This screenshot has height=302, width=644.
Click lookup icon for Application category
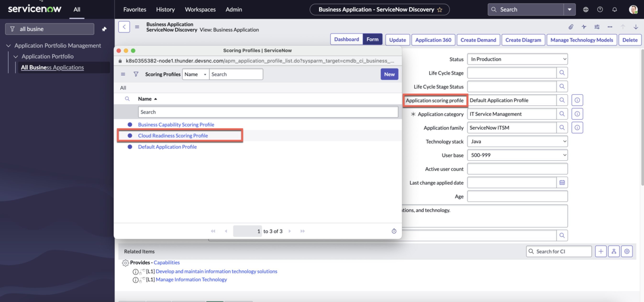(562, 114)
